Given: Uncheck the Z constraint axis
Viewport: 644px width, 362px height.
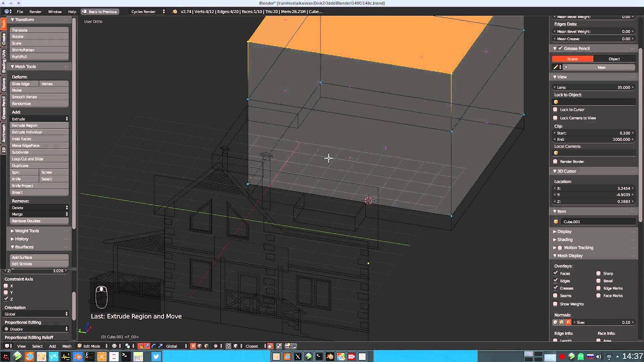Looking at the screenshot, I should coord(6,299).
